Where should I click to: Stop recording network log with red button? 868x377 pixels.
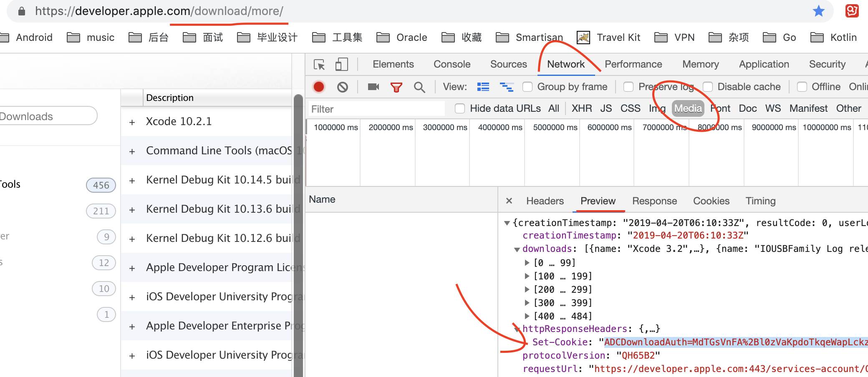pyautogui.click(x=319, y=87)
